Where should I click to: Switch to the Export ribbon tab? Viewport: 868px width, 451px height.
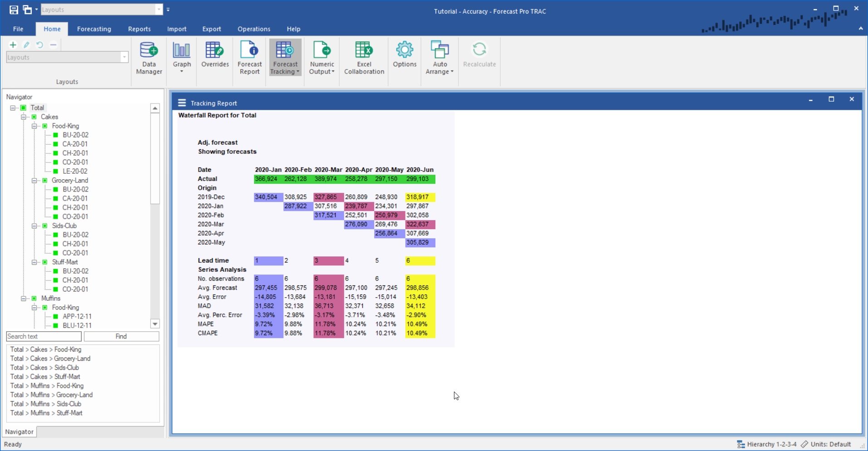(x=212, y=29)
